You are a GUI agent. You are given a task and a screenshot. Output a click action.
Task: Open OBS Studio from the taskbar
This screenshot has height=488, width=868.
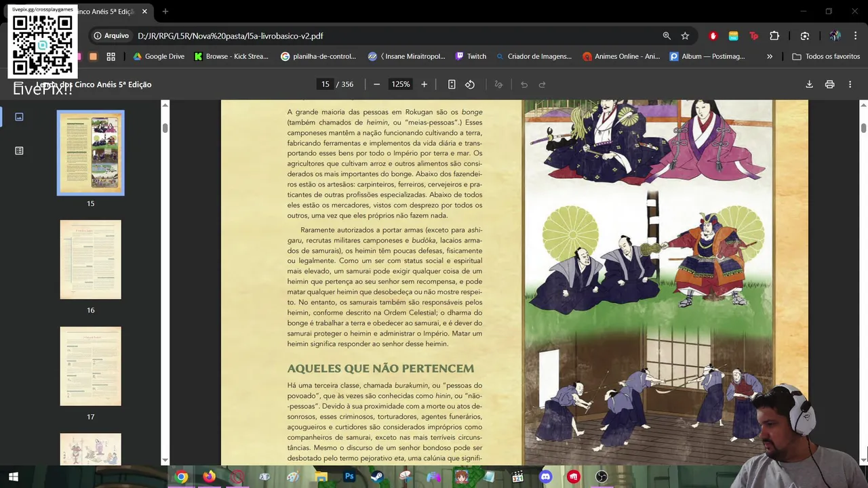coord(601,476)
